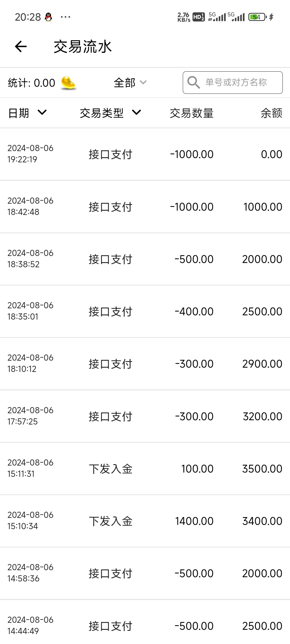Tap the HD network indicator icon

click(198, 17)
